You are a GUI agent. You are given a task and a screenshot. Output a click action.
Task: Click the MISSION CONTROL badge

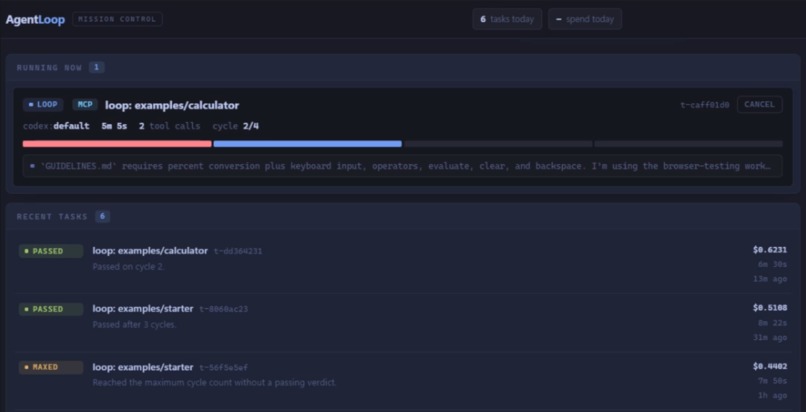pos(117,20)
